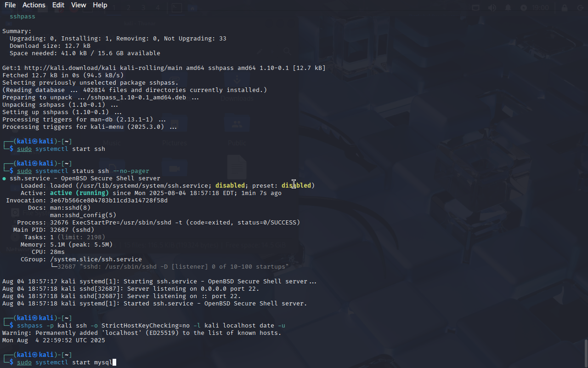Click the yellow 'disabled' after 'preset:'
The image size is (588, 368).
(x=296, y=186)
